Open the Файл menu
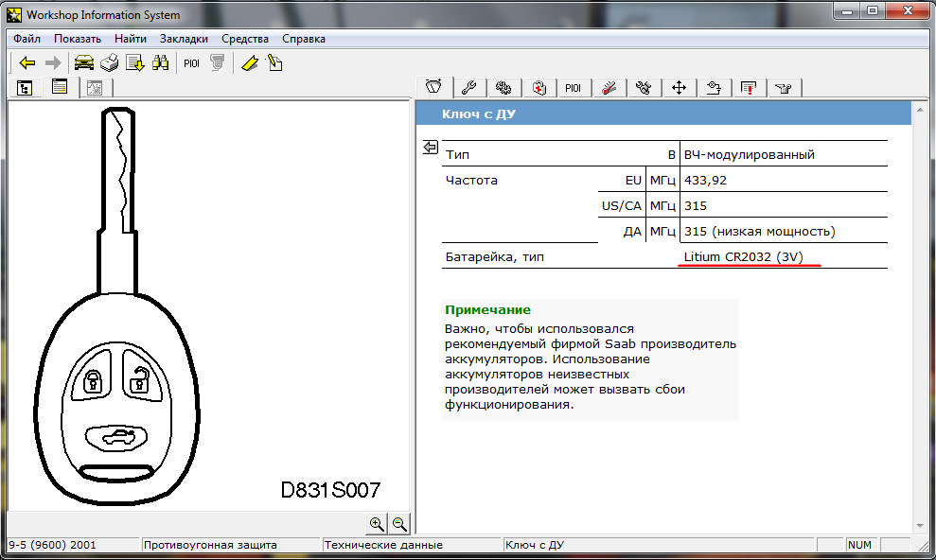This screenshot has height=560, width=936. click(26, 39)
